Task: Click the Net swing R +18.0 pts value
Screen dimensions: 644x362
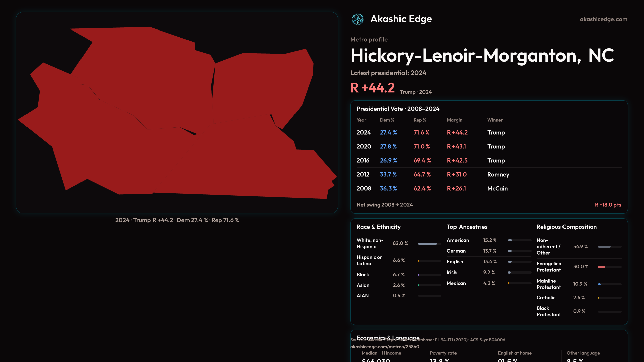Action: pos(607,205)
